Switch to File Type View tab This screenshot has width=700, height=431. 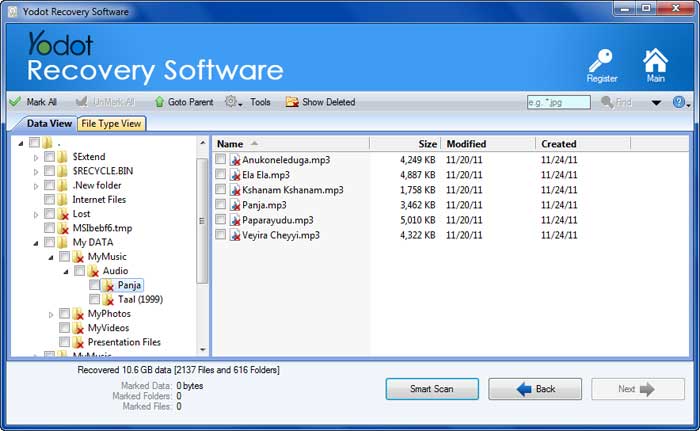click(111, 124)
